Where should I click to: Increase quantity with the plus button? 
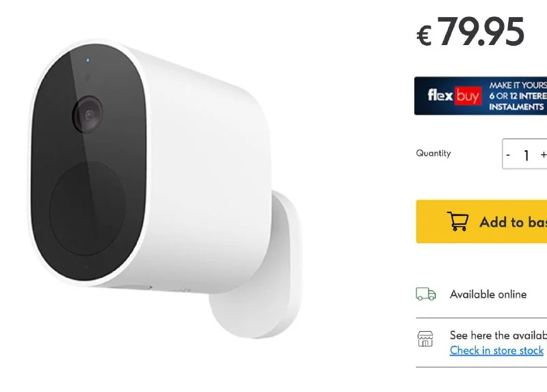click(x=544, y=154)
